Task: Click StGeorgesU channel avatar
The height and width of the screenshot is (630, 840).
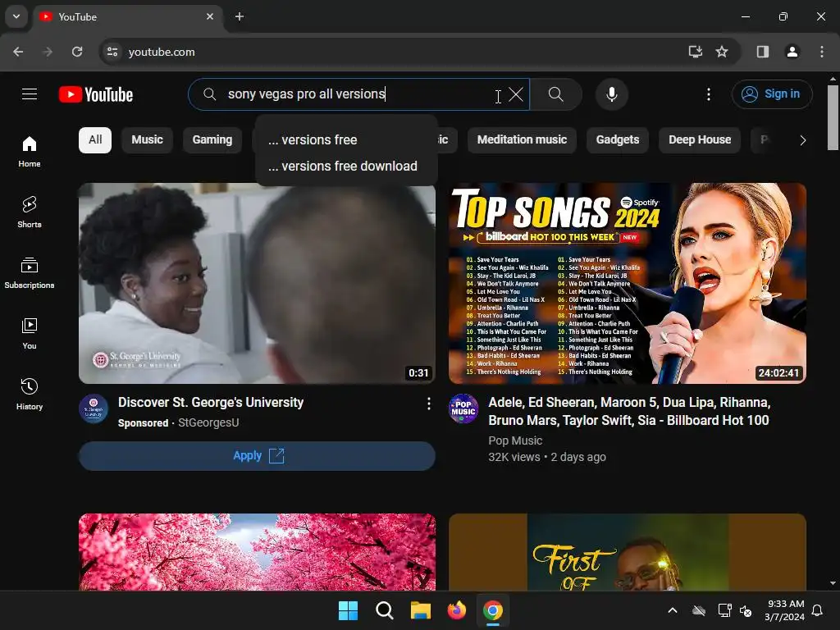Action: (94, 409)
